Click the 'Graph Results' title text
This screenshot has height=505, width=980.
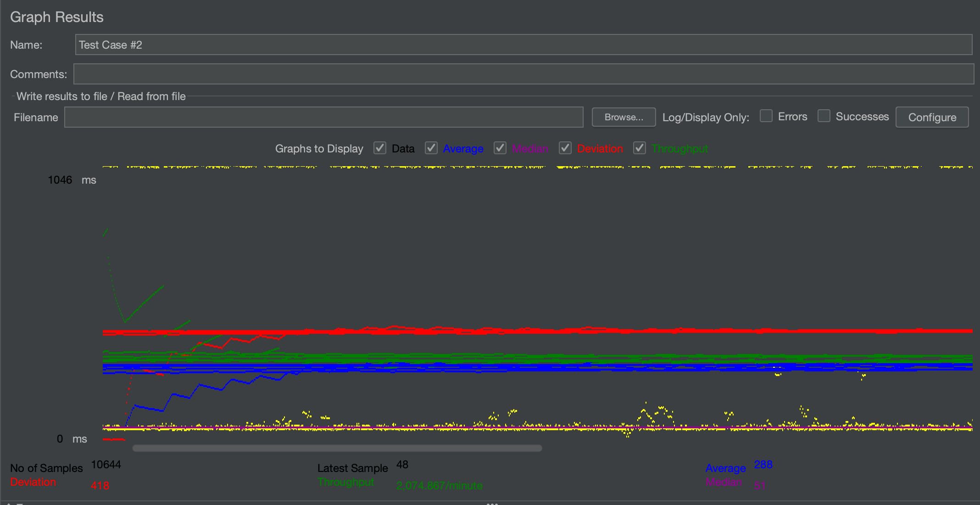tap(57, 17)
